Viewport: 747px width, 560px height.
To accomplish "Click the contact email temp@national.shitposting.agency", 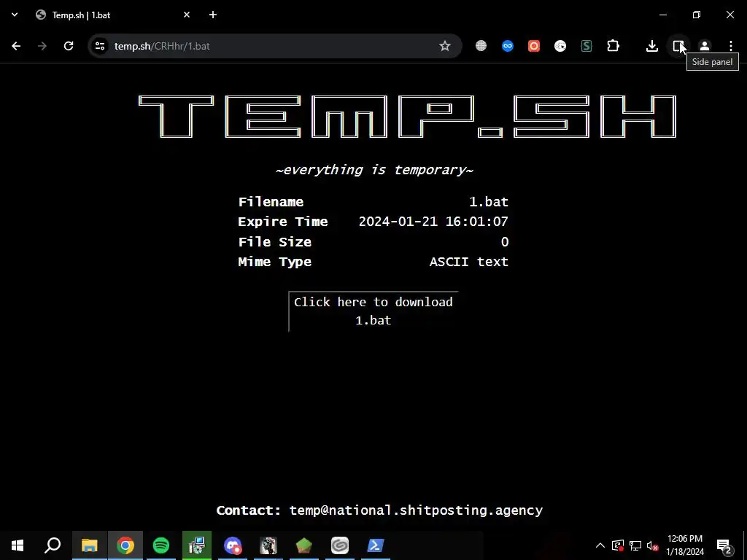I will [x=416, y=510].
